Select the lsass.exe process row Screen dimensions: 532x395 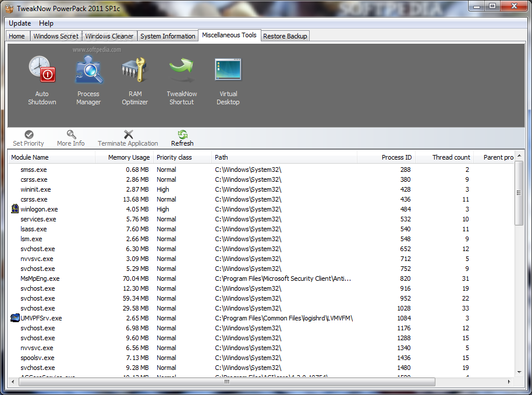pos(261,229)
